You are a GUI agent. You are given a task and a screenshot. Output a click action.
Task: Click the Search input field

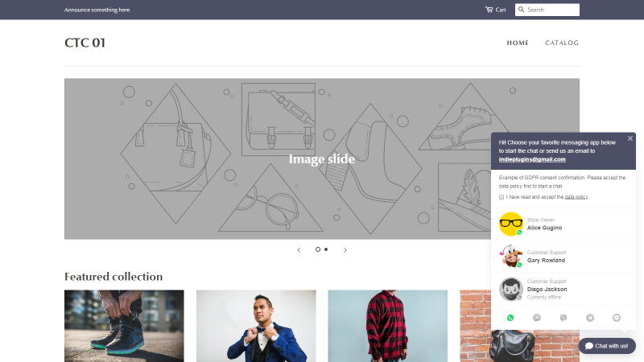(547, 10)
